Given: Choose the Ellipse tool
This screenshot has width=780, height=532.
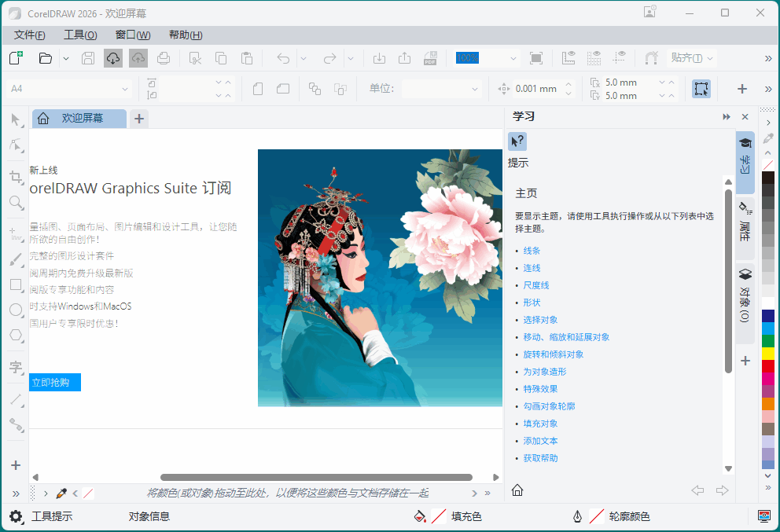Looking at the screenshot, I should coord(16,310).
